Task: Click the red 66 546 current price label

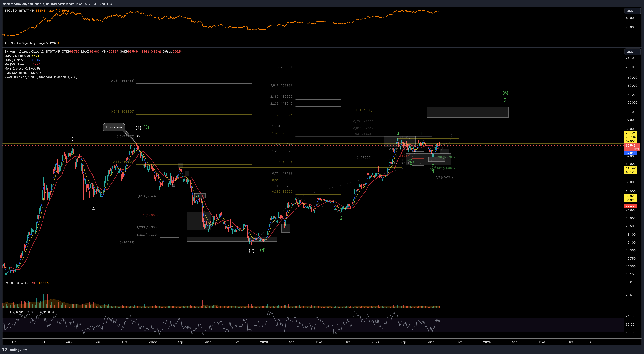Action: (631, 146)
